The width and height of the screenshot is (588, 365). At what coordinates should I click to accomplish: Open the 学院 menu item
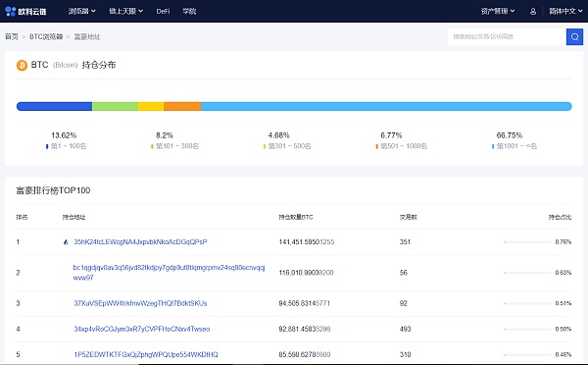click(189, 11)
